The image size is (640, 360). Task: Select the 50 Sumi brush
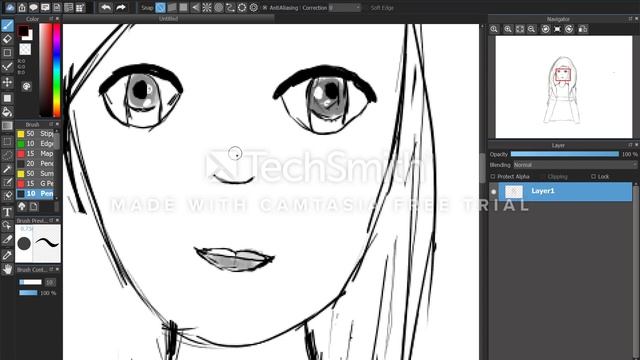(35, 173)
